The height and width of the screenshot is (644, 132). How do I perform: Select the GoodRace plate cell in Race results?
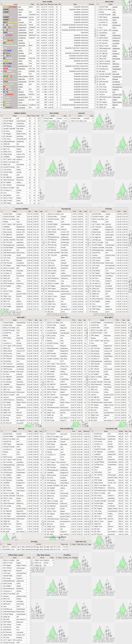[32, 105]
